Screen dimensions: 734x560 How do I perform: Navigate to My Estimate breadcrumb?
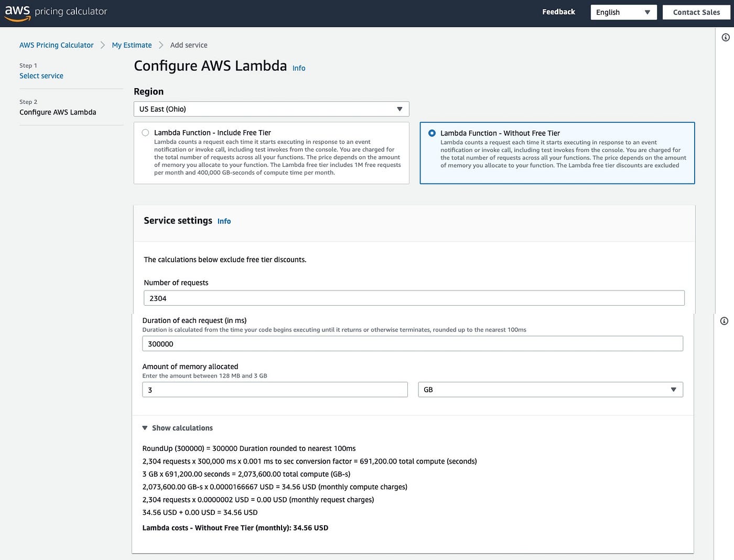pos(131,45)
